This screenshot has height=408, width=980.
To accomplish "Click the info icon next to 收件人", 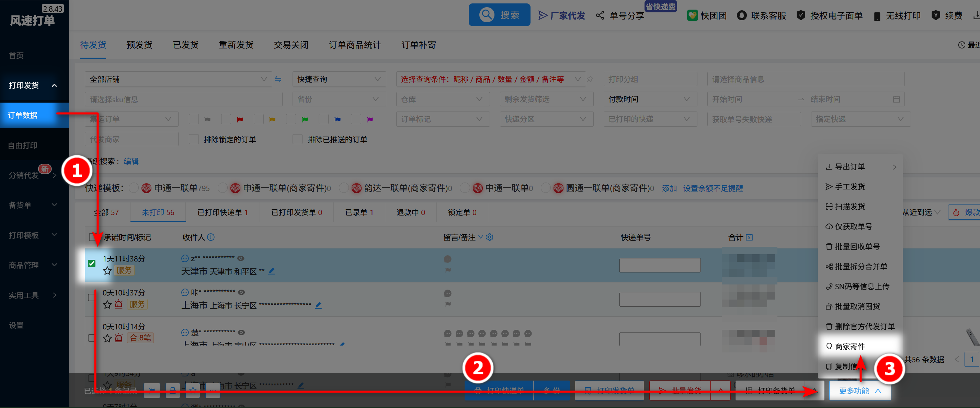I will [211, 237].
